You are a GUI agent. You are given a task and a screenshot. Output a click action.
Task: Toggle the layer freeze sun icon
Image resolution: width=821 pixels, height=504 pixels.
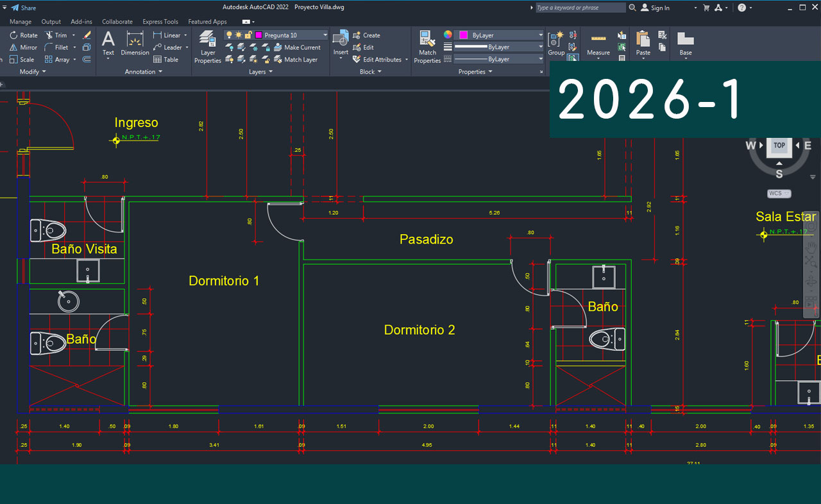239,35
